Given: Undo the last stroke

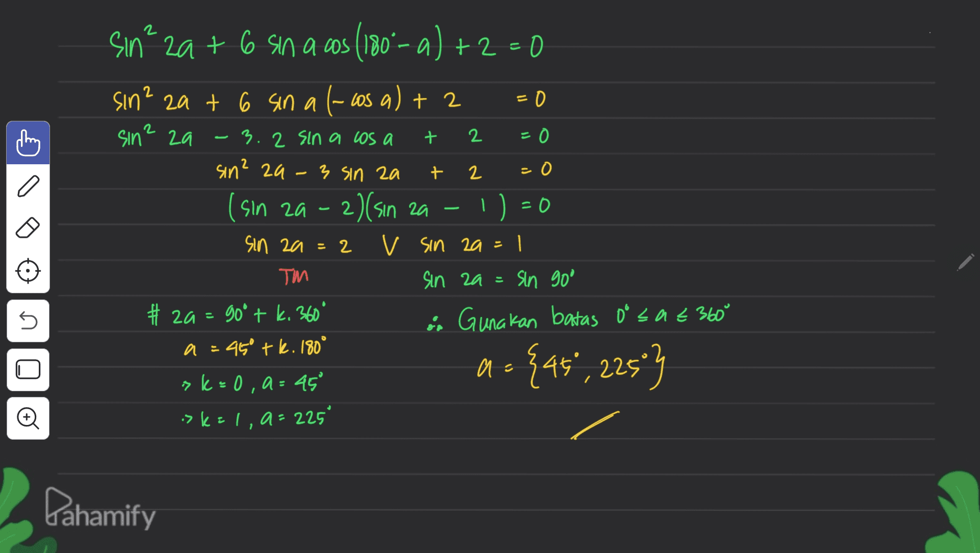Looking at the screenshot, I should [28, 321].
